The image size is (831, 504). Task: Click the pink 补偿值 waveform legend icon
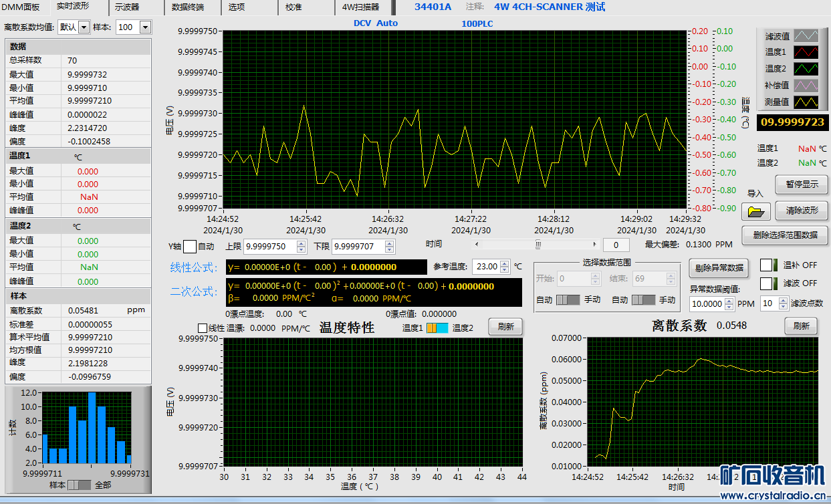click(806, 86)
